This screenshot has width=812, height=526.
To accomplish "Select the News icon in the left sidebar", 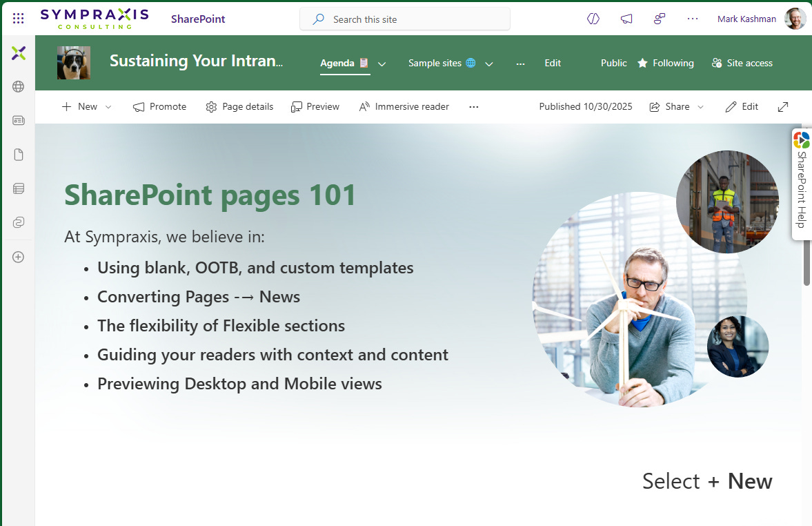I will (19, 120).
